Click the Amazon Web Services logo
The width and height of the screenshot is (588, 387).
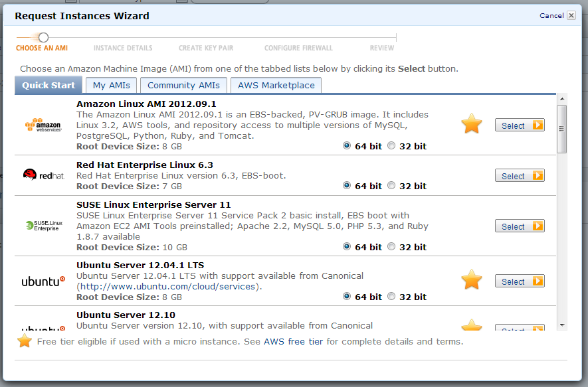43,125
